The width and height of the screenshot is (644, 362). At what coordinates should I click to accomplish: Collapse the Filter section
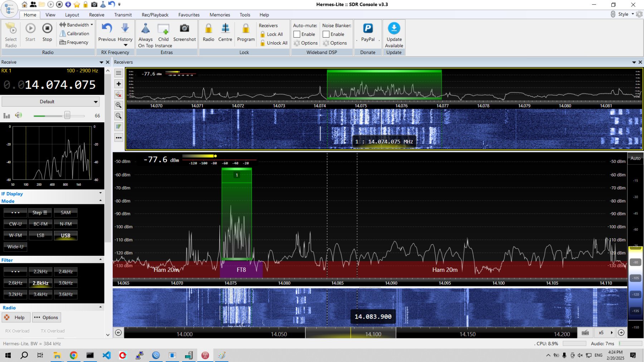100,260
